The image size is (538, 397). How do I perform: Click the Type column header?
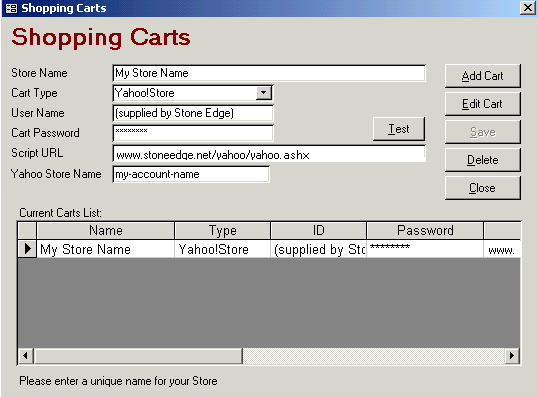(x=222, y=231)
